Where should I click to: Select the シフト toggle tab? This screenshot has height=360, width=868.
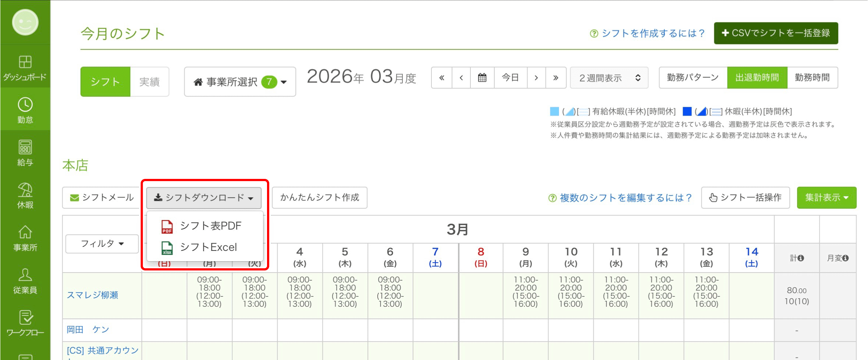click(106, 82)
